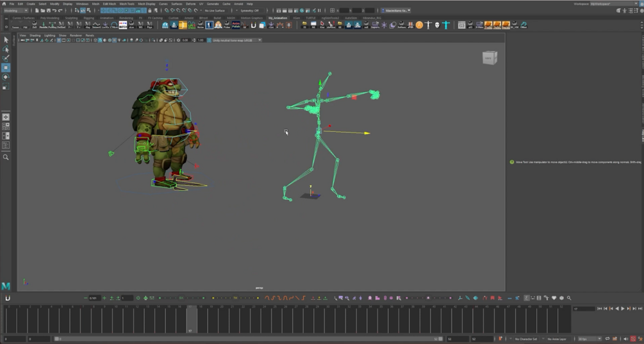Screen dimensions: 644x344
Task: Click the purple asterisk shelf icon
Action: point(384,25)
